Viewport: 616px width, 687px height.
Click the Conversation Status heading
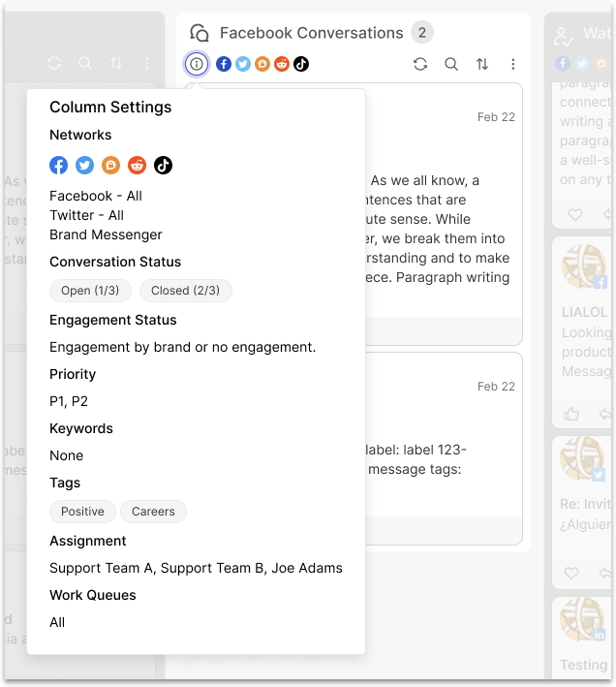coord(115,262)
